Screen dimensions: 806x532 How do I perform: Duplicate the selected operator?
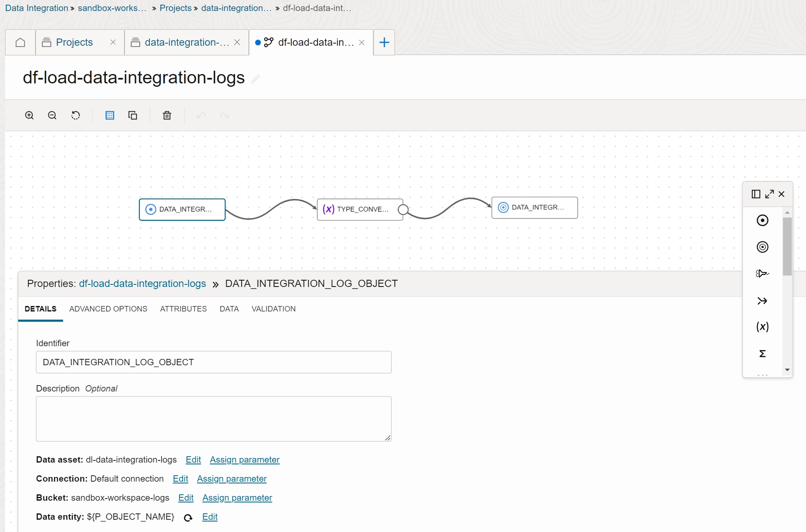pyautogui.click(x=132, y=116)
